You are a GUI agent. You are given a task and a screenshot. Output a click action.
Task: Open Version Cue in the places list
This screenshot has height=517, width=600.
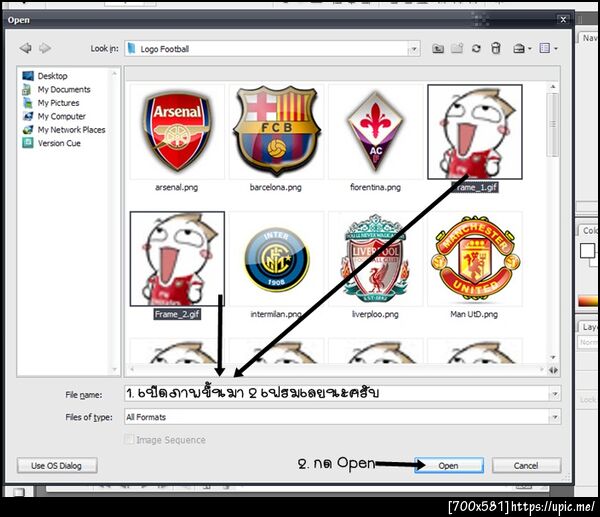59,143
